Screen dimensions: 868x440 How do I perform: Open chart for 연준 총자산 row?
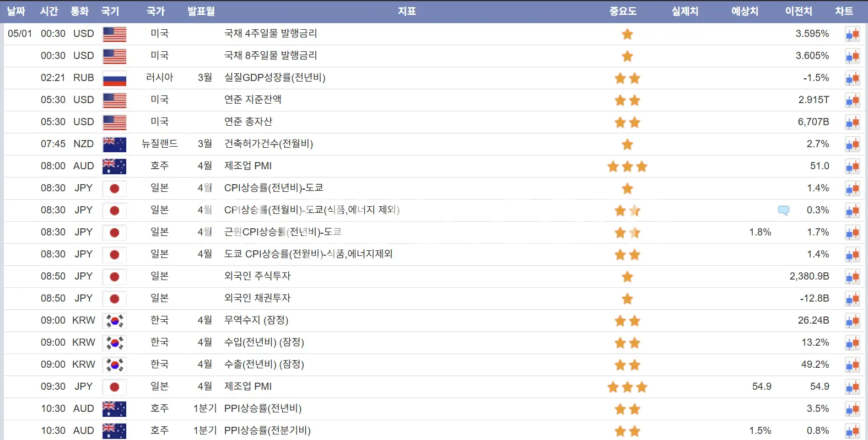click(x=852, y=122)
